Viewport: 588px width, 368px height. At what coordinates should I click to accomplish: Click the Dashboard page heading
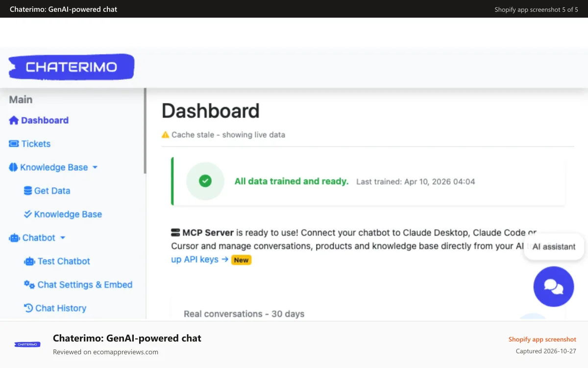pyautogui.click(x=211, y=111)
